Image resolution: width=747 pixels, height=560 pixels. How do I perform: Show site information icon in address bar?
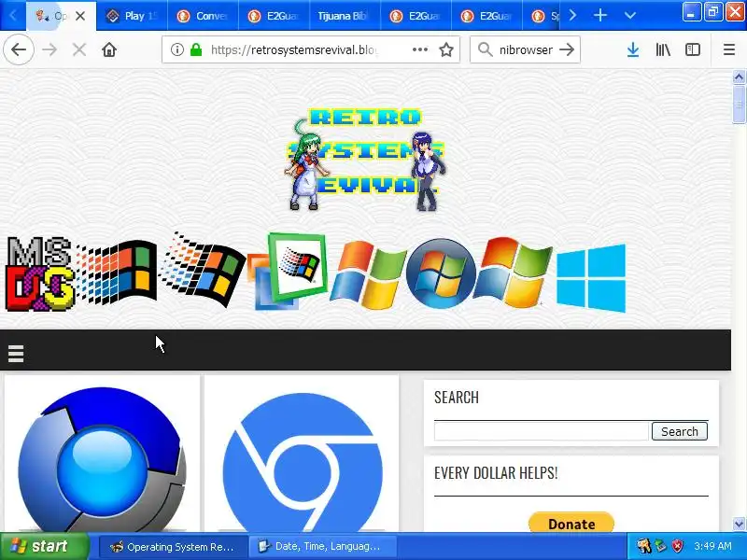coord(176,49)
